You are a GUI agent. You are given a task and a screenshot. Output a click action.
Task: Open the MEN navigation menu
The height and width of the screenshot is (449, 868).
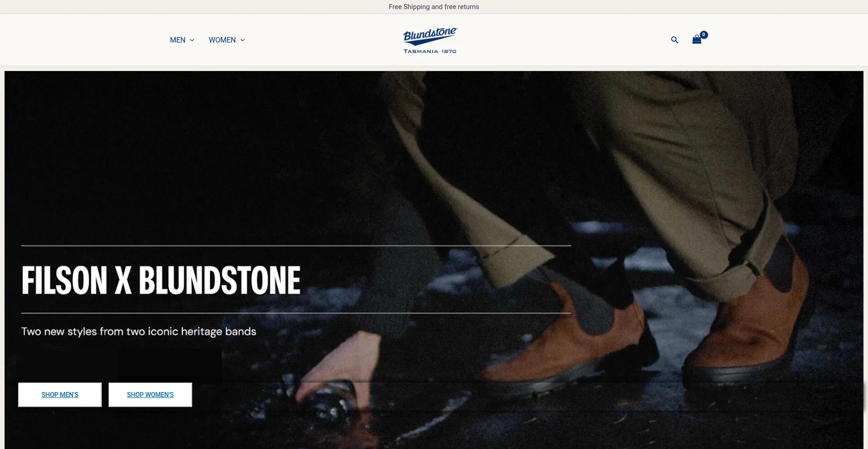point(178,40)
